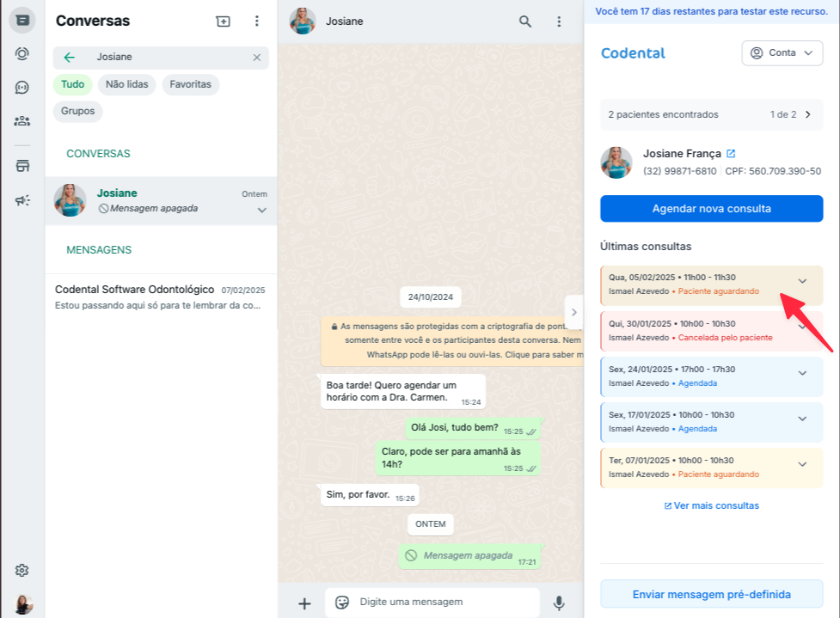Search within the Josiane chat

point(525,21)
